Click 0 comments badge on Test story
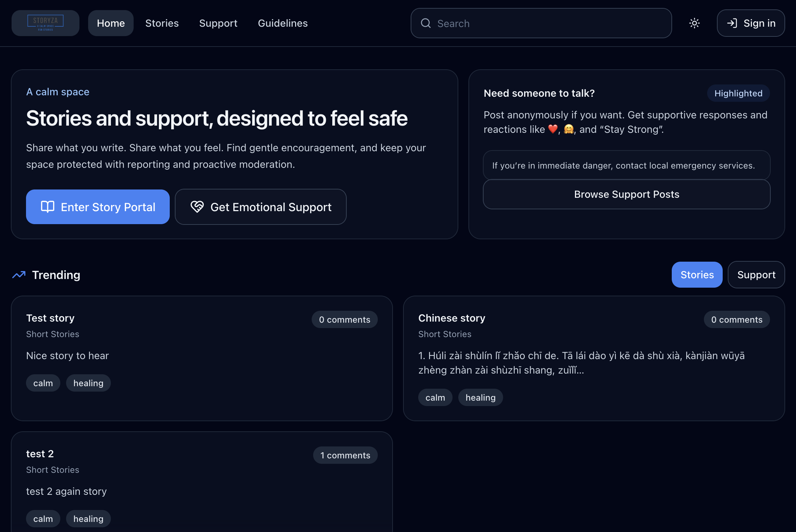Image resolution: width=796 pixels, height=532 pixels. pos(345,320)
